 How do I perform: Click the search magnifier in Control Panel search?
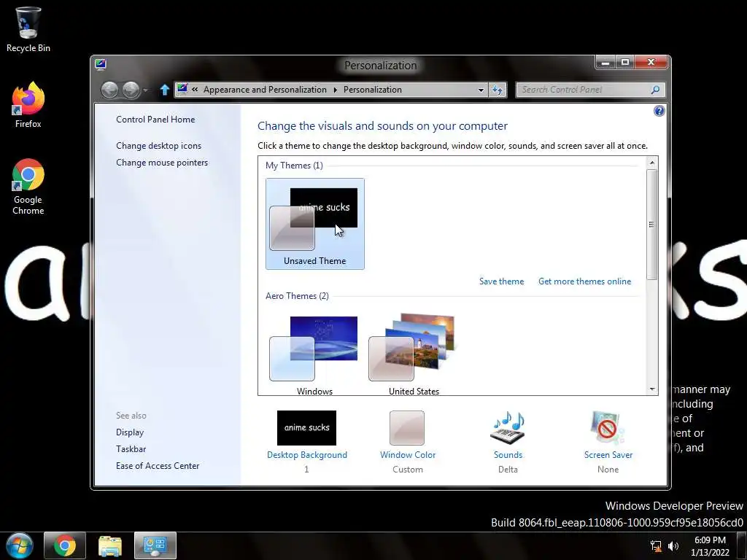(656, 90)
